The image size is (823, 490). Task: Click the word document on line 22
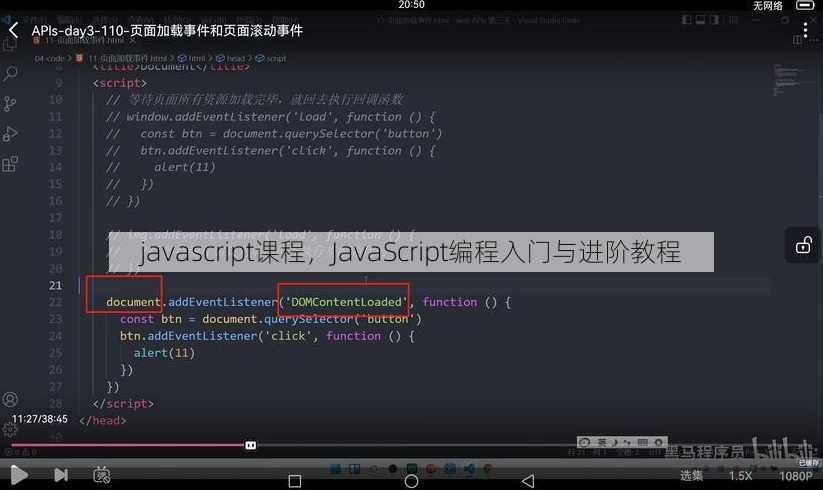coord(133,302)
